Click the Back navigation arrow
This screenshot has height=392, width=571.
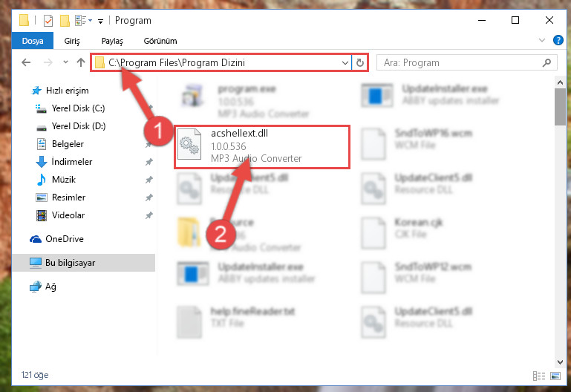26,62
